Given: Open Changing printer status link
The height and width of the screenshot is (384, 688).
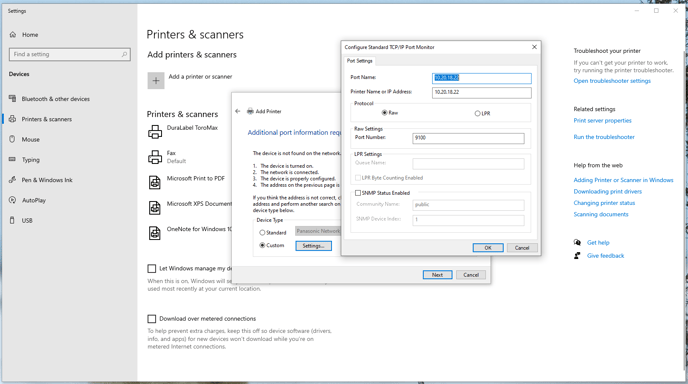Looking at the screenshot, I should (x=604, y=203).
